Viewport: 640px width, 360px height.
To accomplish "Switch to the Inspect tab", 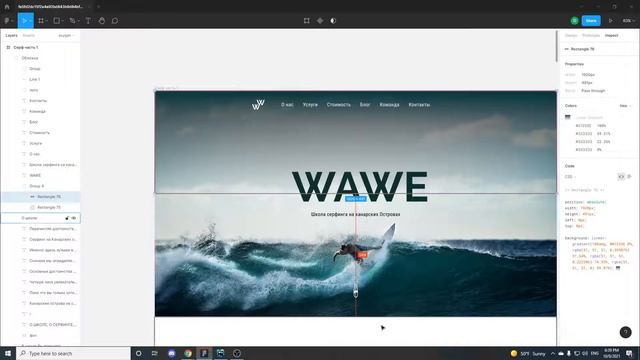I will click(x=611, y=36).
